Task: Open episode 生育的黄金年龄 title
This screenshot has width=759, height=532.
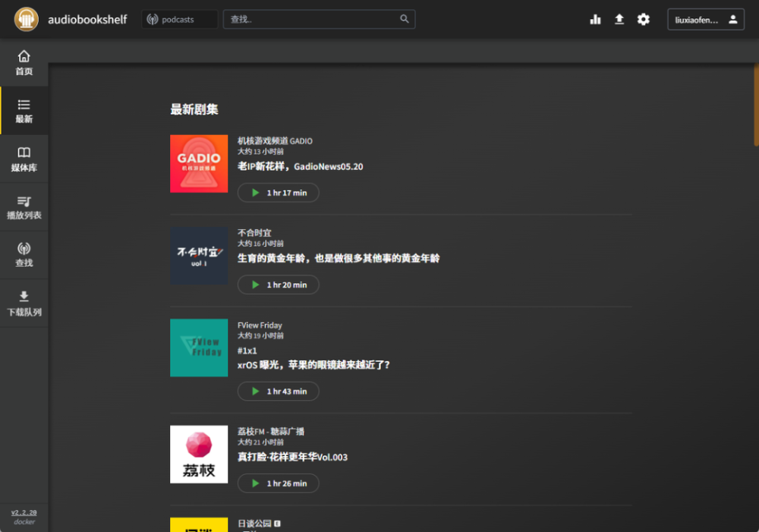Action: 339,259
